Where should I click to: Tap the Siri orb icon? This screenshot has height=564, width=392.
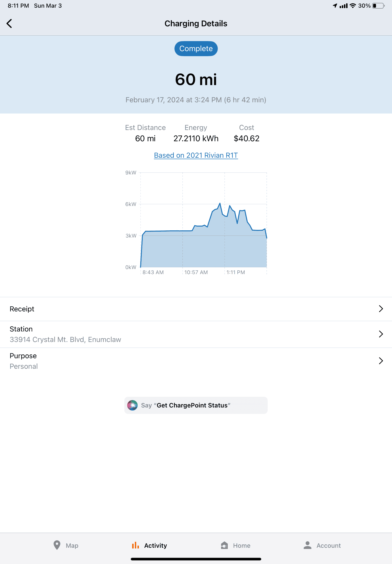(x=132, y=405)
